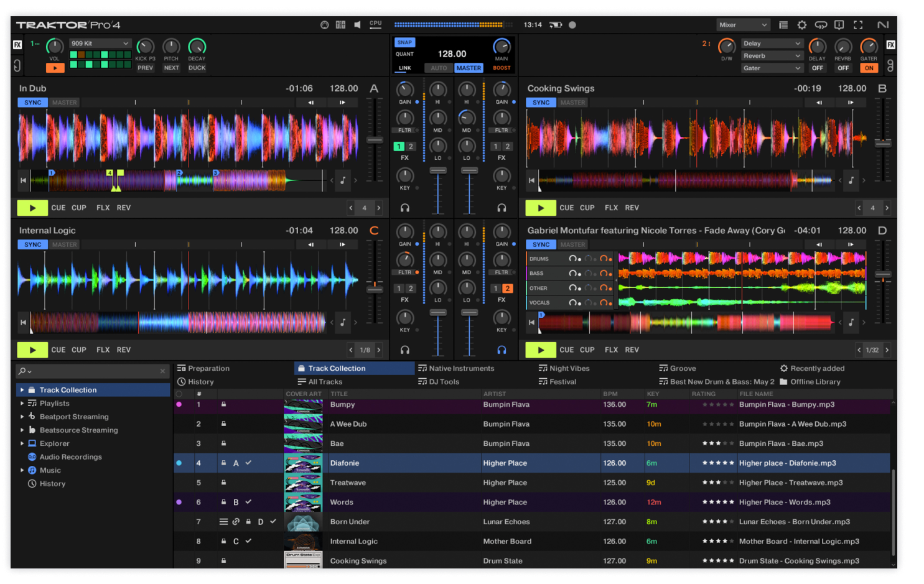Click PREV in the pattern player
The image size is (924, 584).
[146, 68]
